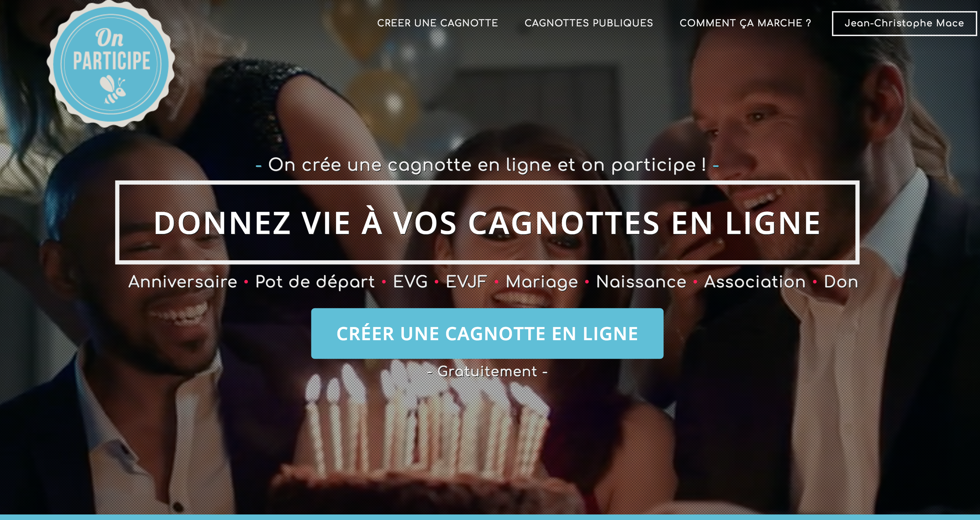980x520 pixels.
Task: Click the CRÉER UNE CAGNOTTE EN LIGNE button
Action: tap(487, 333)
